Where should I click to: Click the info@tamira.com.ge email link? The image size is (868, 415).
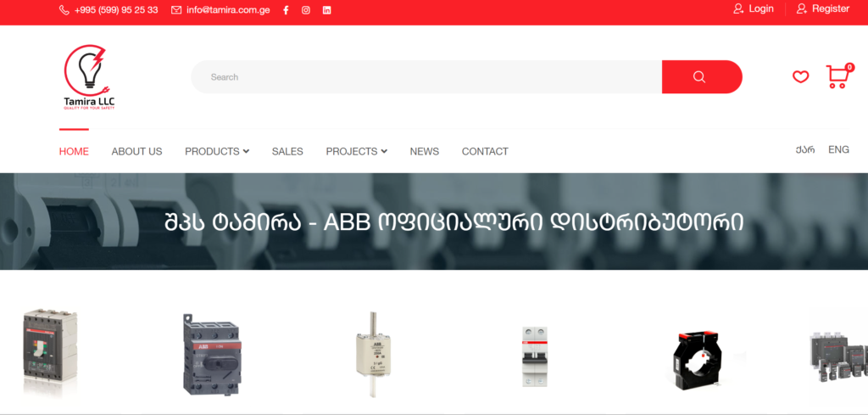pyautogui.click(x=220, y=10)
